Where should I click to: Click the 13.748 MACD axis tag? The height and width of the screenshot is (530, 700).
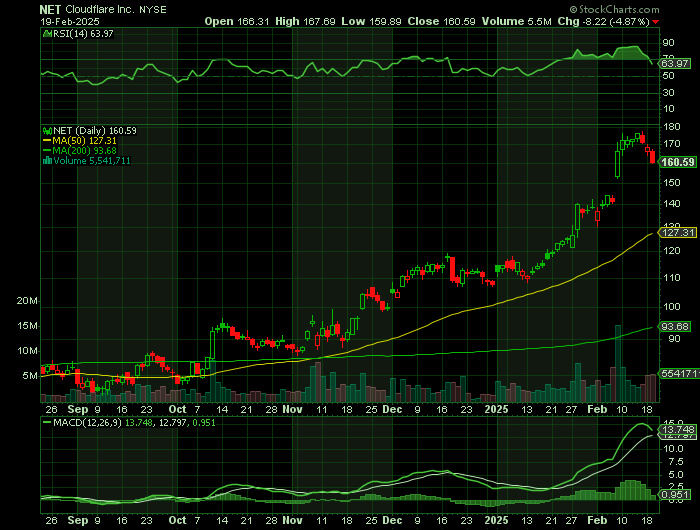coord(678,430)
